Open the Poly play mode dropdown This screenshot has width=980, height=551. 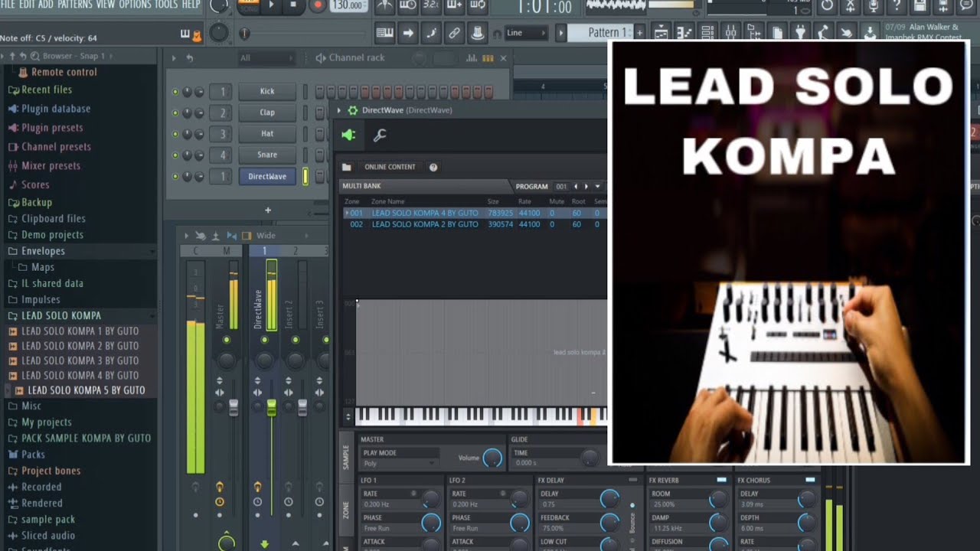pyautogui.click(x=398, y=464)
